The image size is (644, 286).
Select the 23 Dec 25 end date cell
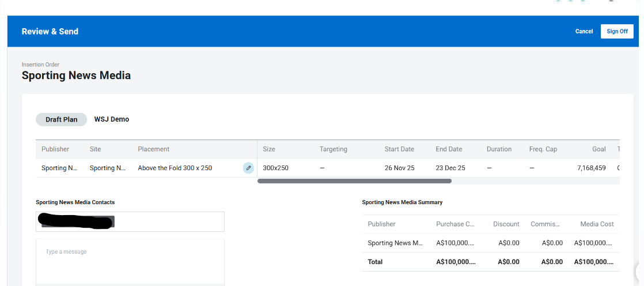(450, 168)
